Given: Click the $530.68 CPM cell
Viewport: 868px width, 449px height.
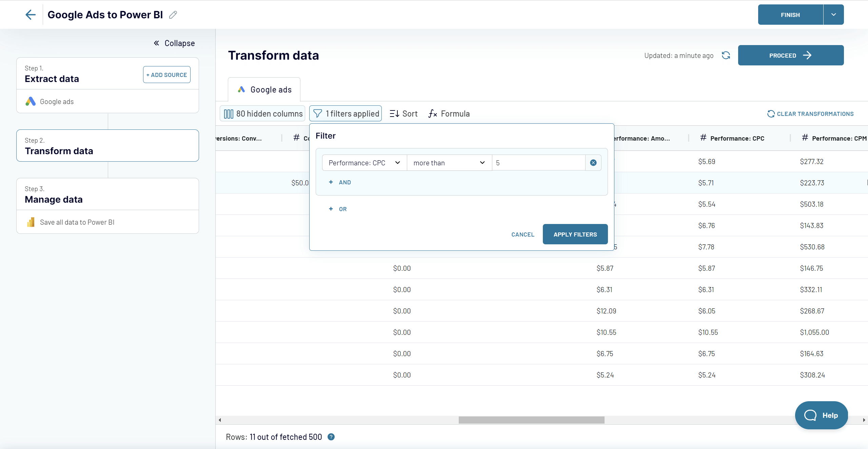Looking at the screenshot, I should pos(812,247).
